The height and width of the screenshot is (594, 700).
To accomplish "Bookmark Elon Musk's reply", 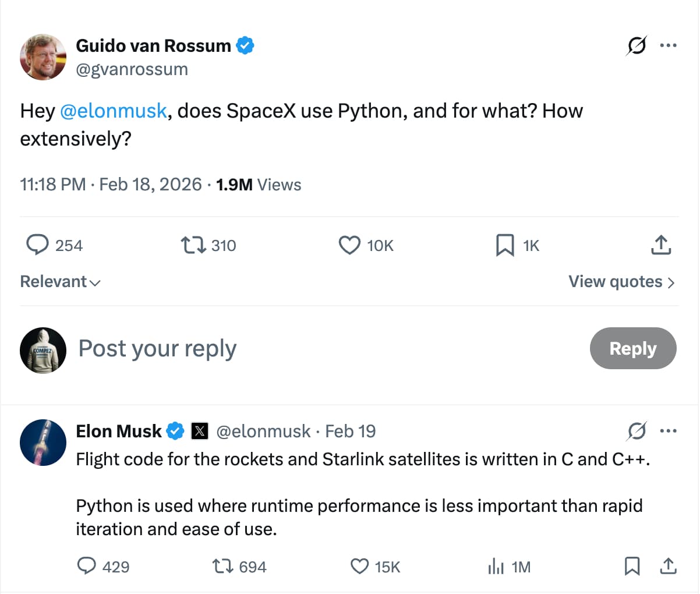I will [x=633, y=566].
